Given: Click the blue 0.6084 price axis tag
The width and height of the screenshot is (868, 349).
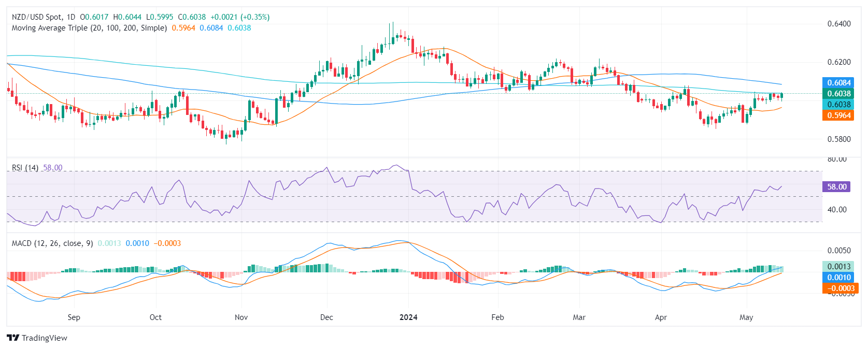Looking at the screenshot, I should [838, 83].
